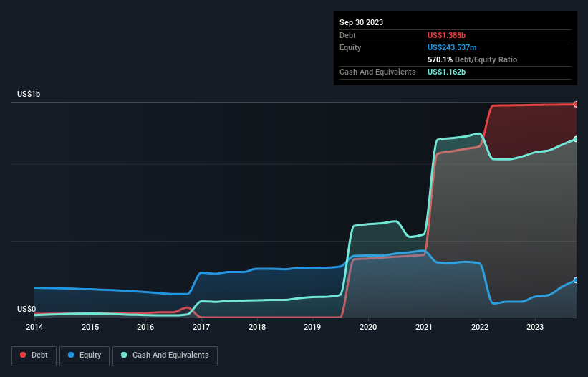Toggle the Equity series legend button
This screenshot has width=588, height=377.
point(85,355)
